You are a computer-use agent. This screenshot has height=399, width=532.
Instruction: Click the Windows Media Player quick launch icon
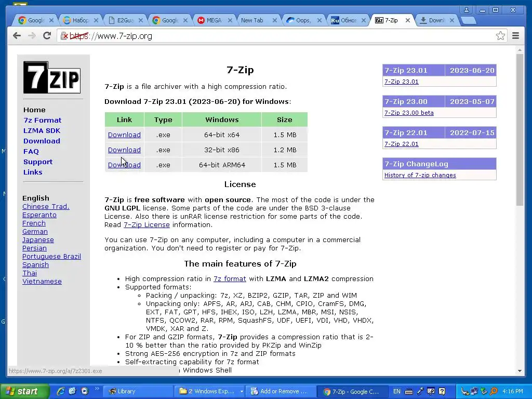pyautogui.click(x=85, y=391)
